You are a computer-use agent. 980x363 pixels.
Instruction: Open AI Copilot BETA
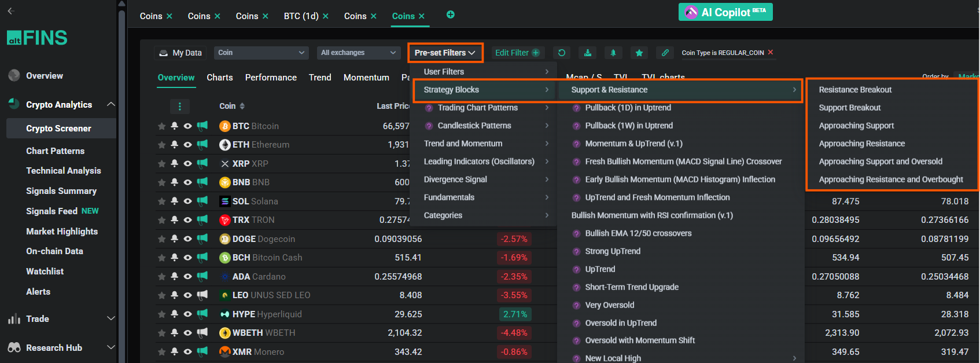tap(725, 12)
